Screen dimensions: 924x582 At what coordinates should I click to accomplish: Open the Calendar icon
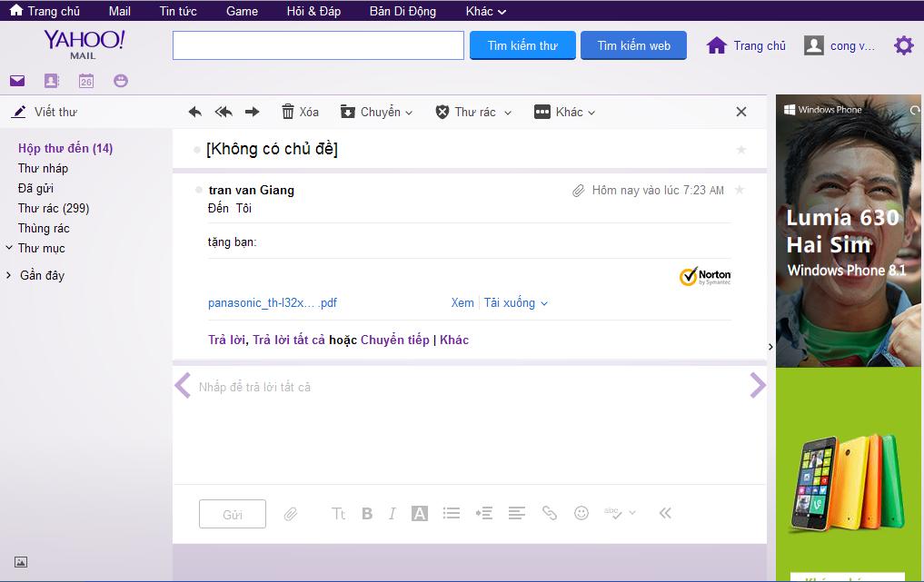pos(86,81)
